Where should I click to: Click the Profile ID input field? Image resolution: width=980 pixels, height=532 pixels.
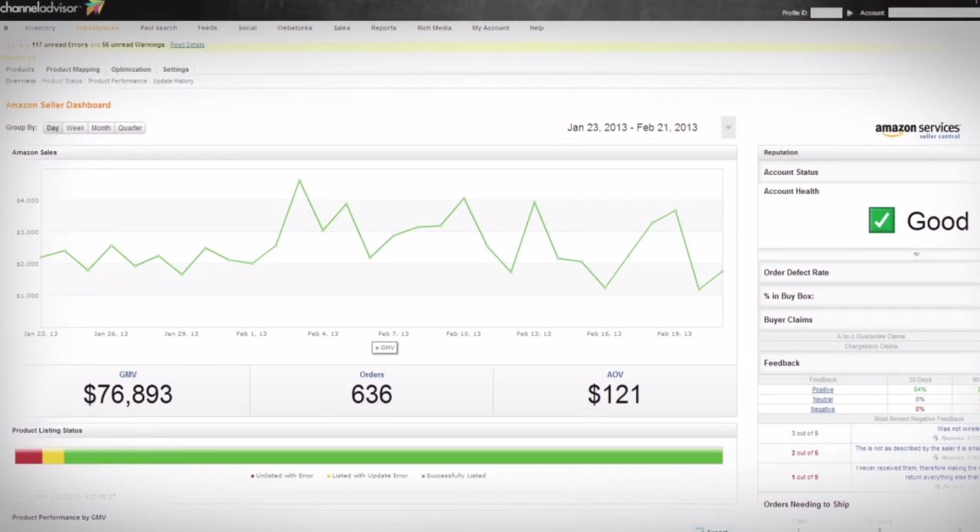(x=826, y=13)
